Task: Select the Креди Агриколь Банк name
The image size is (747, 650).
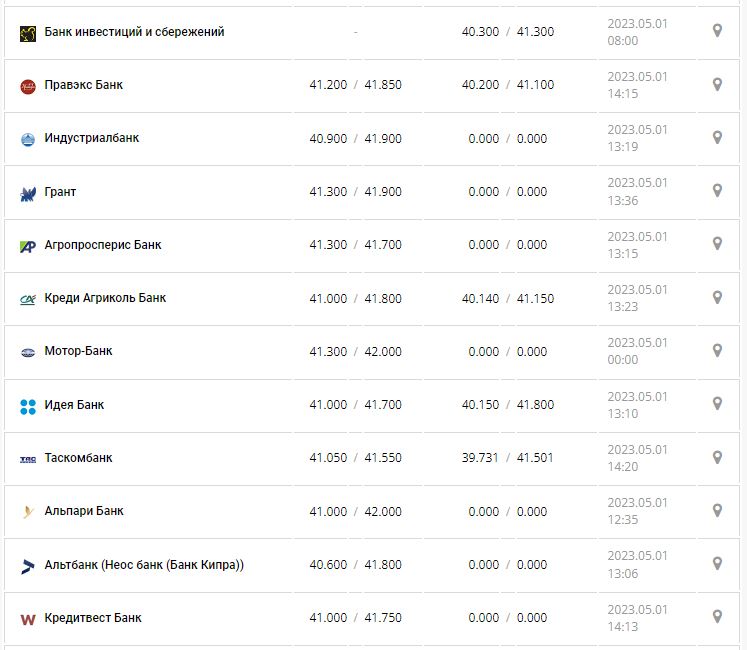Action: point(105,298)
